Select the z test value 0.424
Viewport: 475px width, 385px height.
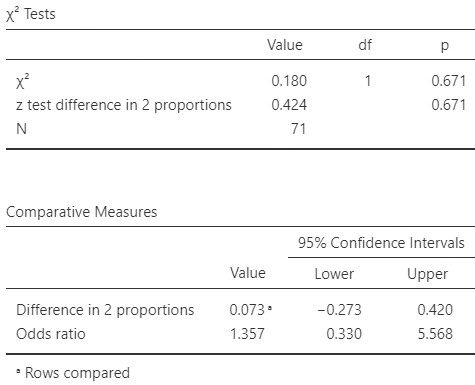tap(289, 105)
